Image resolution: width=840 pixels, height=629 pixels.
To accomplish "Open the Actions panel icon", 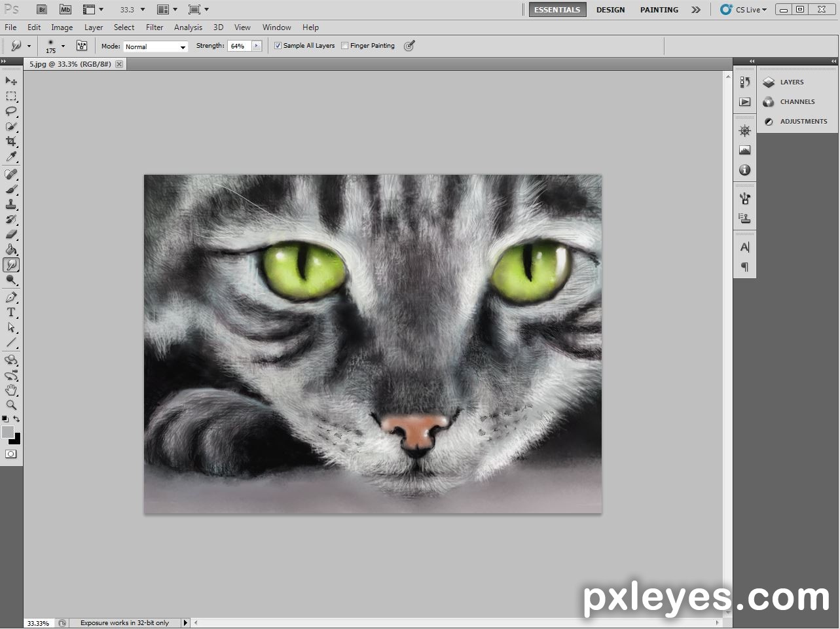I will point(744,102).
